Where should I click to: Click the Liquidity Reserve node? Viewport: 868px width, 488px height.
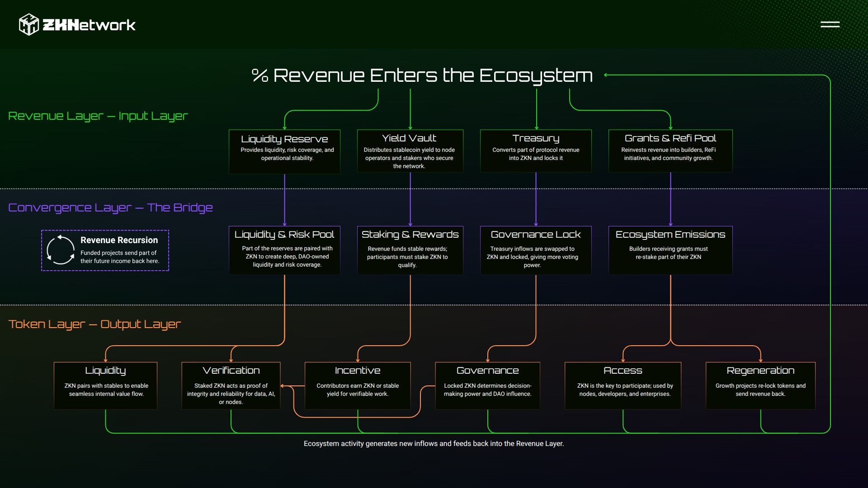pos(284,150)
